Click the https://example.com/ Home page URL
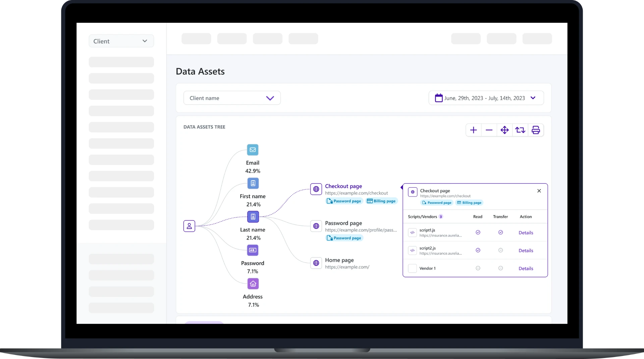This screenshot has width=644, height=359. (x=347, y=267)
